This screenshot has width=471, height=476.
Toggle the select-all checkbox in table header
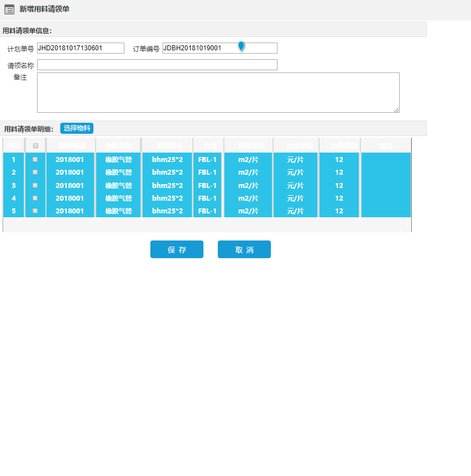35,146
